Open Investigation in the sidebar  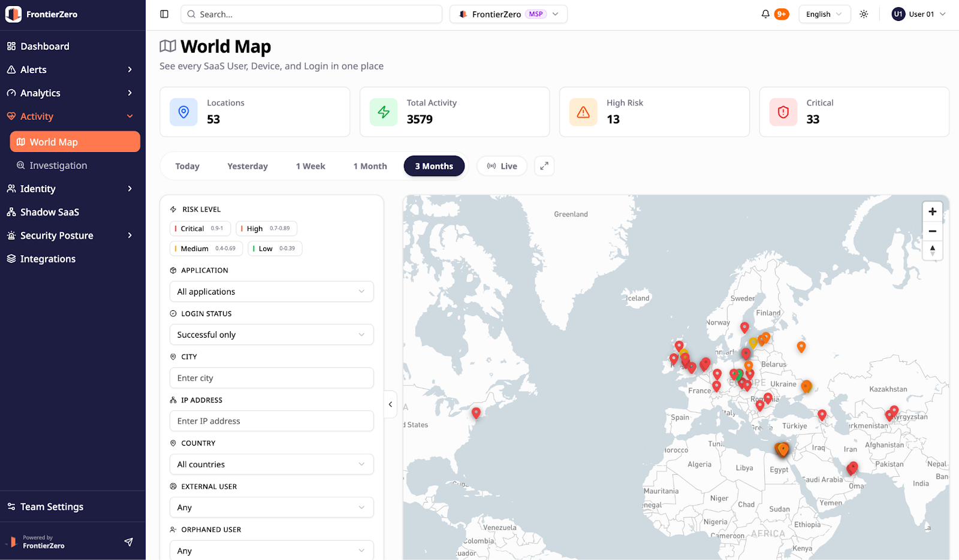point(58,165)
